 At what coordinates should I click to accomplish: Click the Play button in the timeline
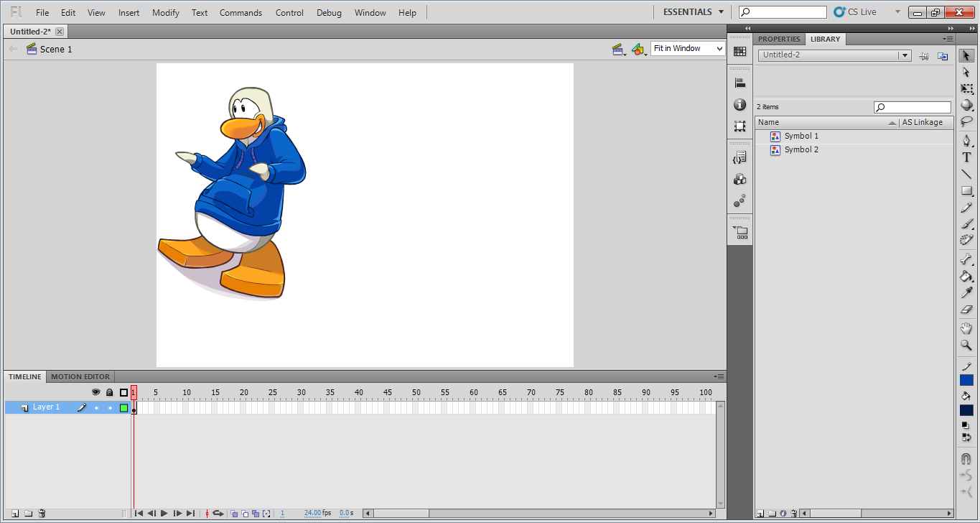point(164,514)
